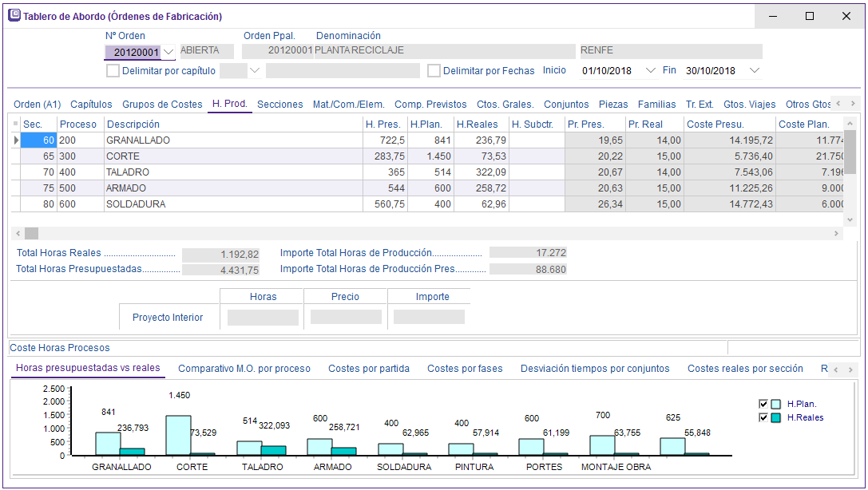
Task: Click H.Reales teal legend color swatch
Action: click(x=776, y=417)
